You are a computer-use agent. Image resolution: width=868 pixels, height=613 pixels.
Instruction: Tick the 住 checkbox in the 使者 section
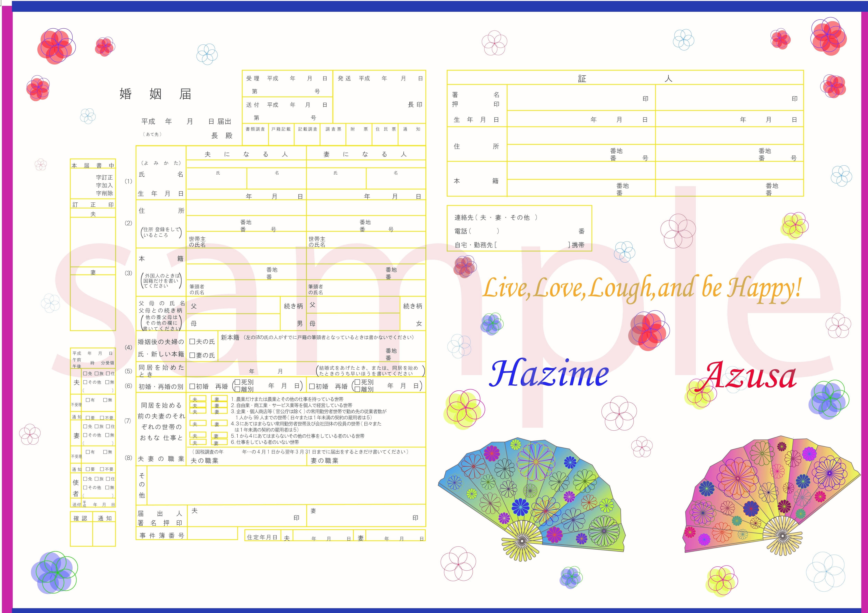108,479
